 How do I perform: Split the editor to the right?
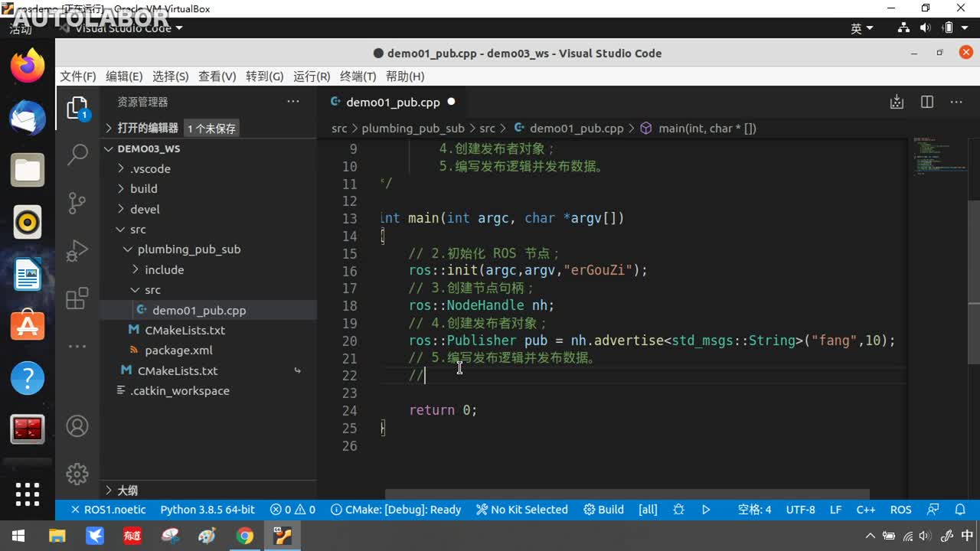(x=927, y=102)
